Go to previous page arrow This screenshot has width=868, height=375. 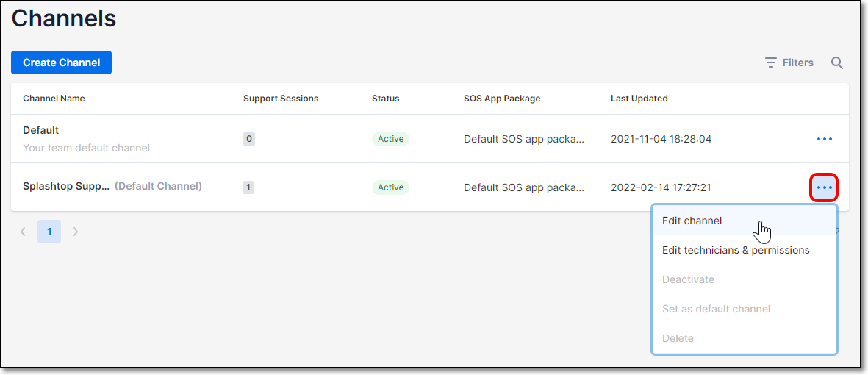tap(23, 232)
